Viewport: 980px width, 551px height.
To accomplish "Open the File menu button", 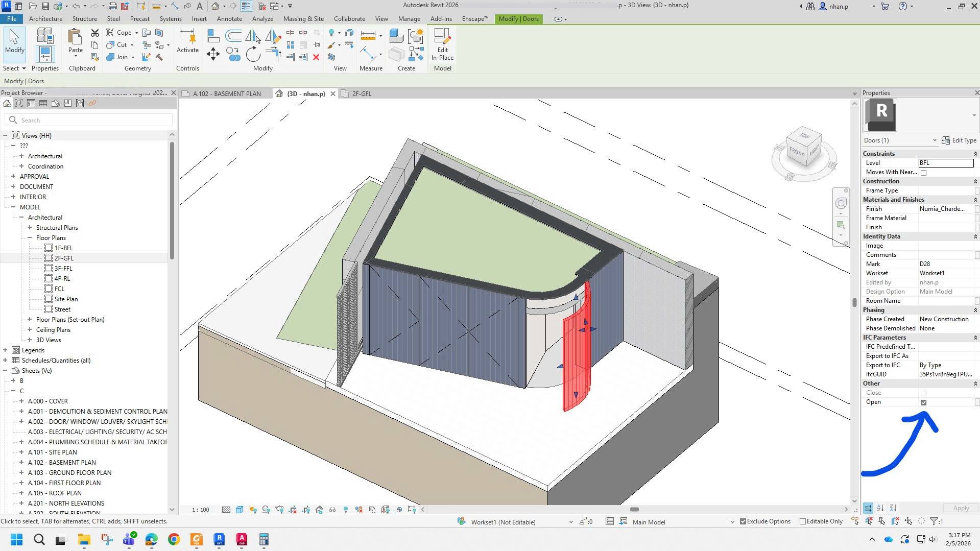I will pos(11,19).
